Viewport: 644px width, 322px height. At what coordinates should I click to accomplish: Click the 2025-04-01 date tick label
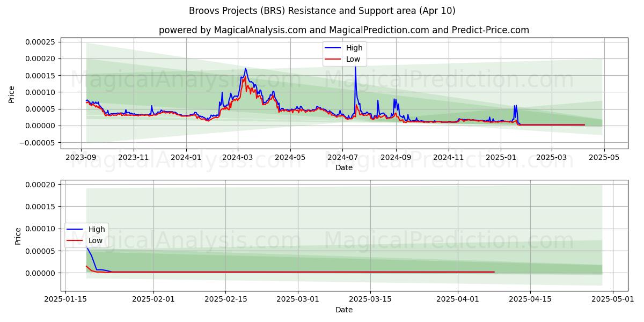pos(458,298)
